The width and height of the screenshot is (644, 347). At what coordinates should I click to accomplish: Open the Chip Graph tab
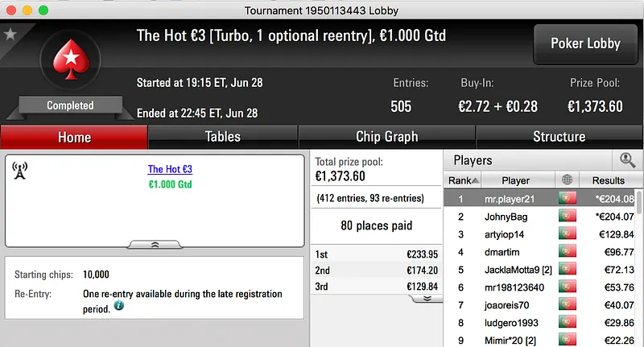click(x=386, y=137)
